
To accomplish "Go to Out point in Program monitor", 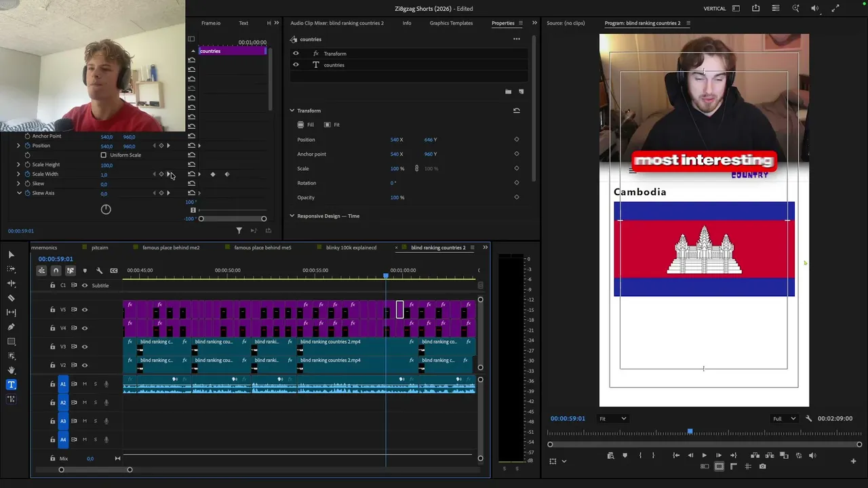I will 733,455.
